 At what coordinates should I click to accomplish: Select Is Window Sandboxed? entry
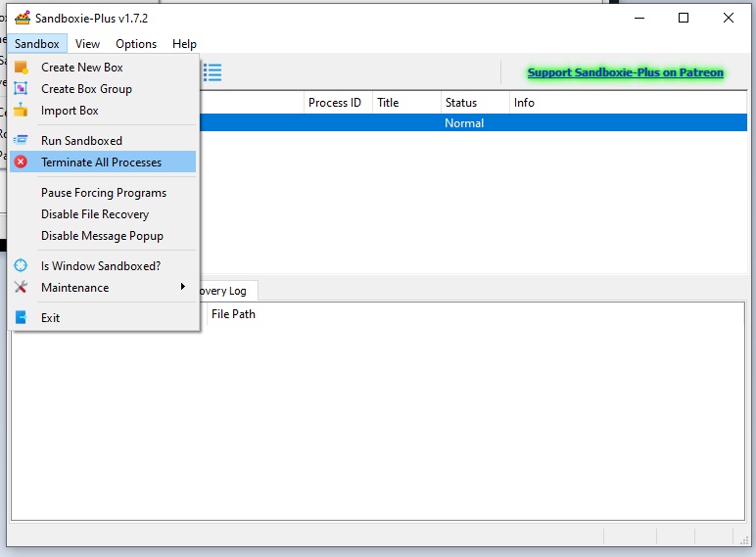(103, 265)
